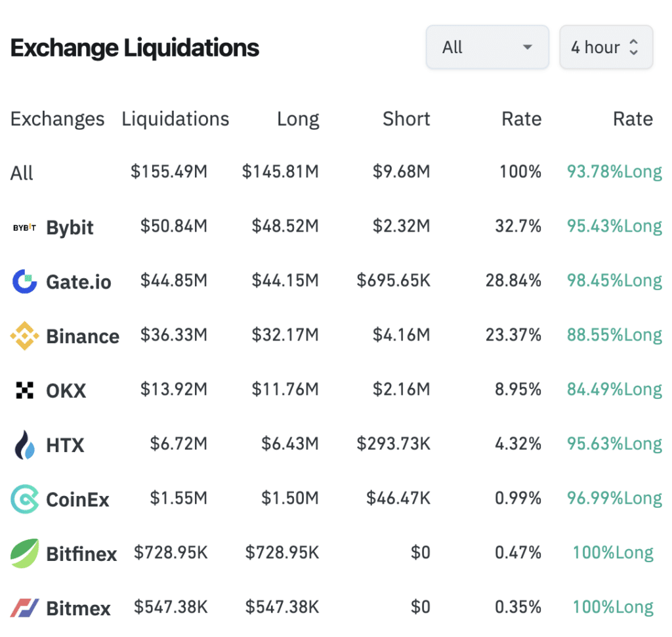Sort by Short column header

[406, 119]
